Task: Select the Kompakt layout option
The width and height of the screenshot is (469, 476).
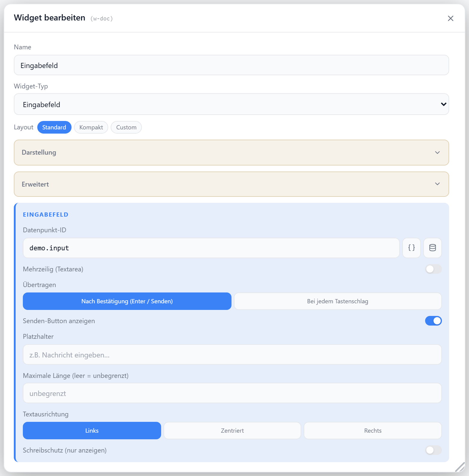Action: pyautogui.click(x=91, y=127)
